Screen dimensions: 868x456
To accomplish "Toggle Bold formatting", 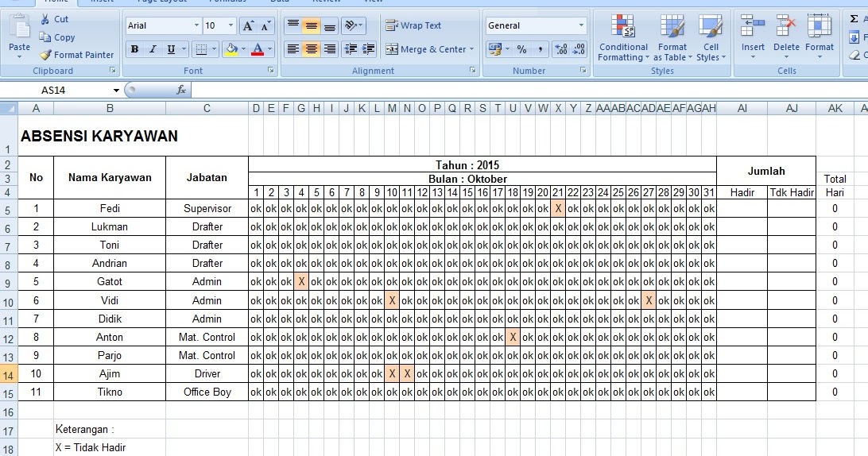I will (134, 49).
